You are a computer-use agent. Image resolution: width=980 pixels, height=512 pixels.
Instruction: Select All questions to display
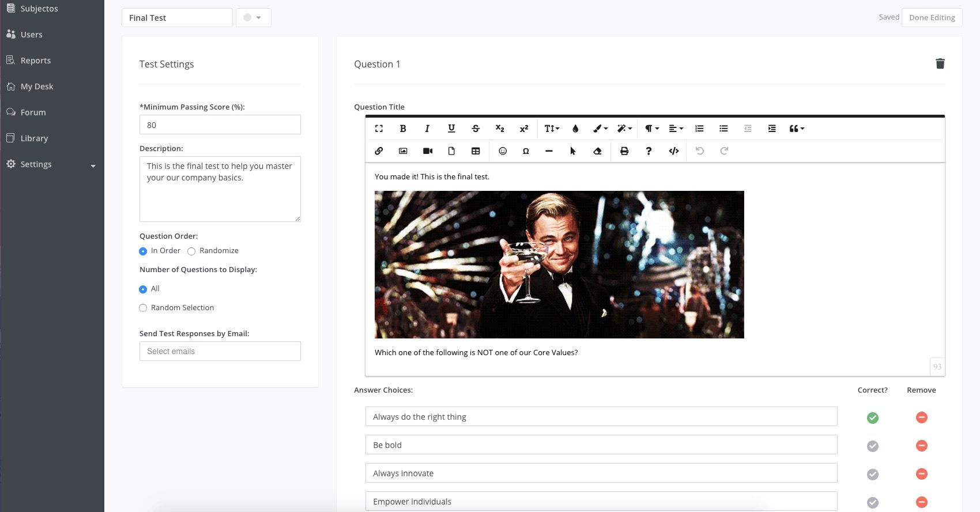pyautogui.click(x=143, y=289)
